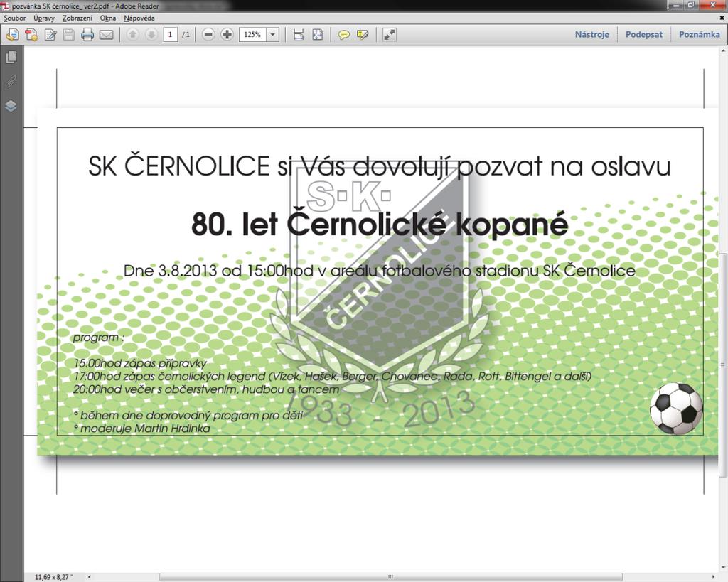
Task: Open the Poznámka pane
Action: tap(700, 34)
